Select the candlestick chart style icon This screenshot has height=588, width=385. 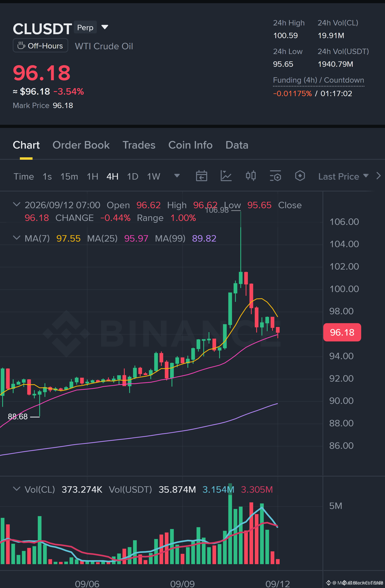(251, 176)
